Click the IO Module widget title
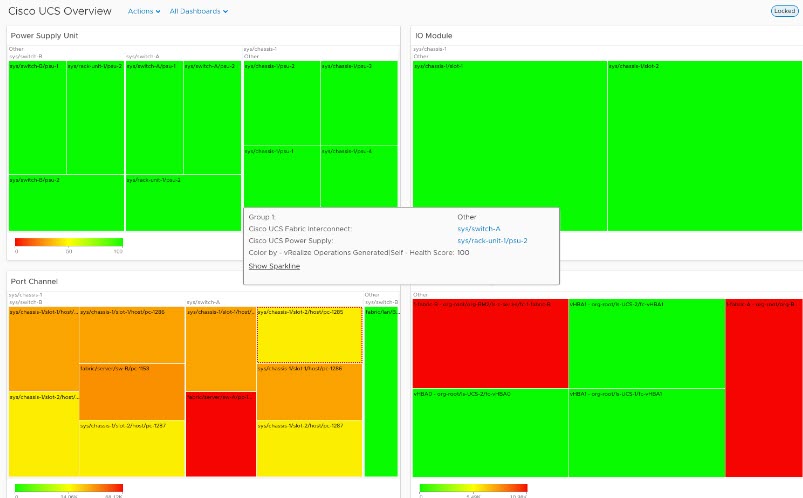 tap(433, 35)
